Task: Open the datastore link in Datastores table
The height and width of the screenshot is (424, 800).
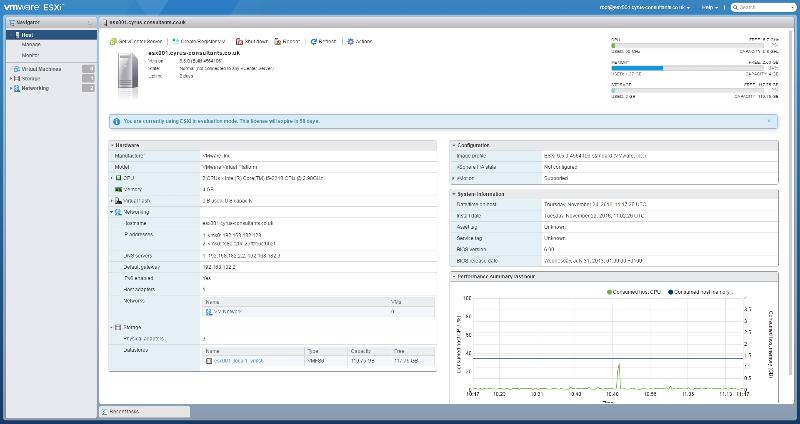Action: 239,361
